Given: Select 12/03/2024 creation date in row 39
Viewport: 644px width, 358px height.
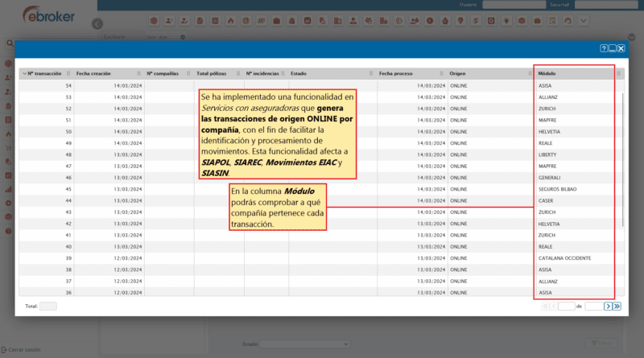Looking at the screenshot, I should pyautogui.click(x=128, y=258).
